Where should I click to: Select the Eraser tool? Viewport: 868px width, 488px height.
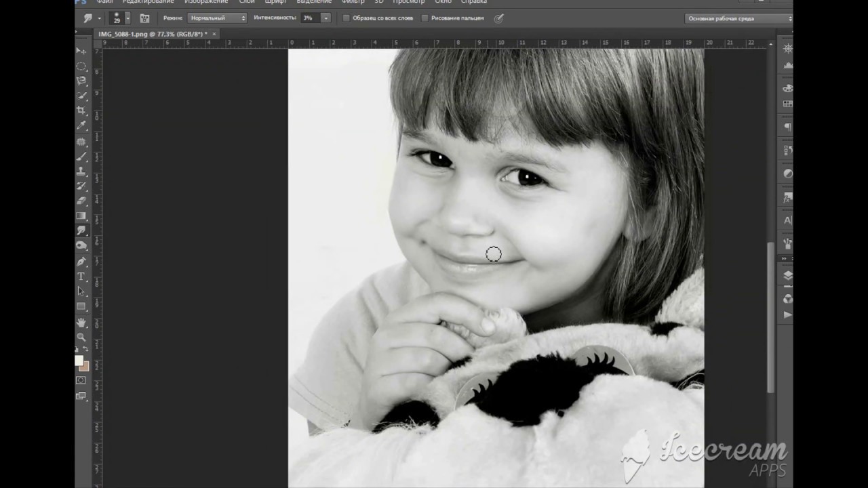pyautogui.click(x=81, y=201)
